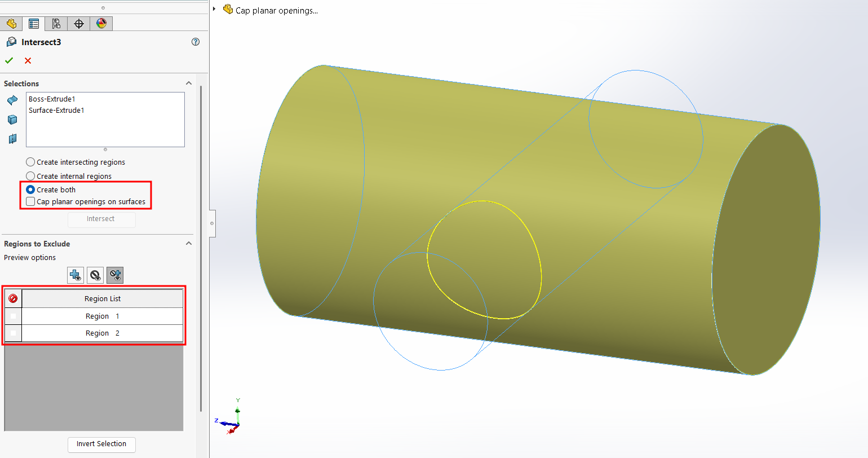Check the Region 1 exclude checkbox
Viewport: 868px width, 458px height.
13,316
